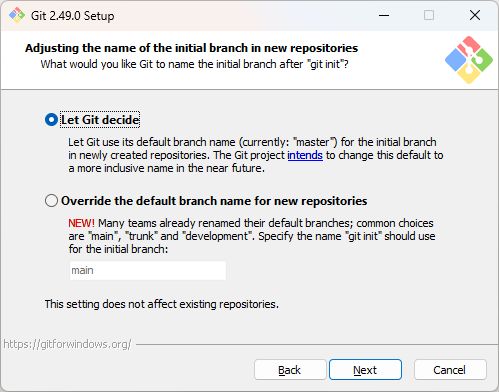
Task: Click the branch name input field showing main
Action: tap(148, 270)
